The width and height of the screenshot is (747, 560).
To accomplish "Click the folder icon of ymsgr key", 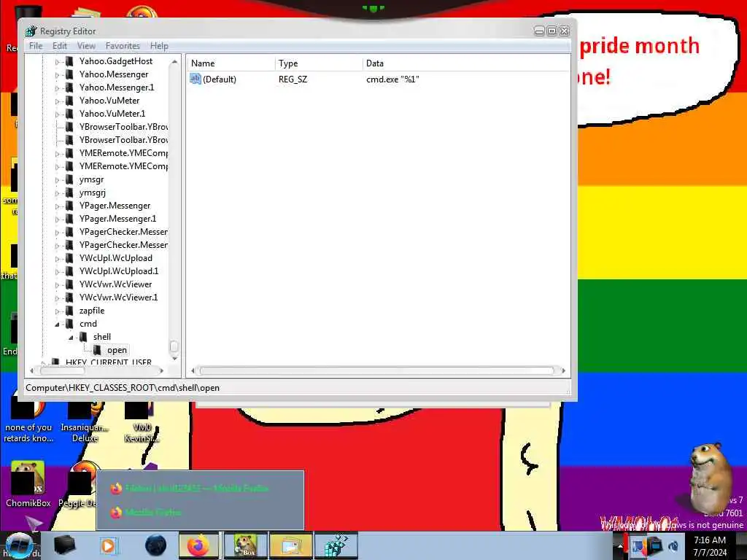I will tap(69, 179).
